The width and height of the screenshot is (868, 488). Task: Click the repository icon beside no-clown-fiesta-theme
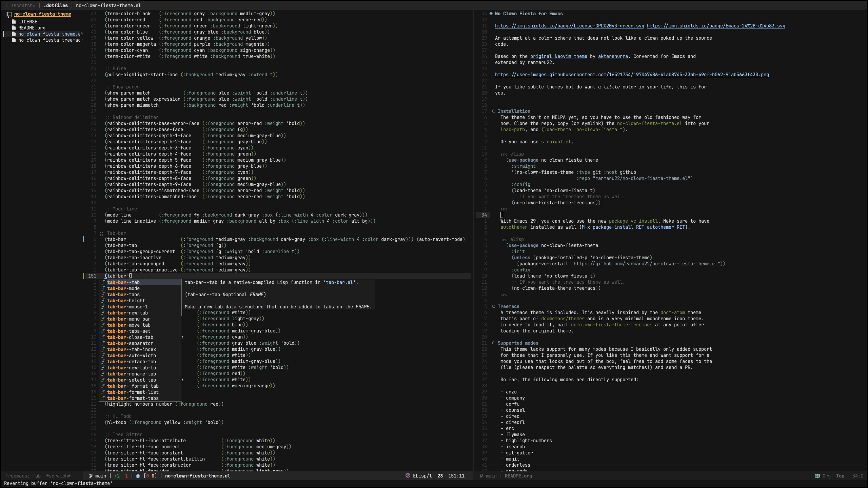8,14
